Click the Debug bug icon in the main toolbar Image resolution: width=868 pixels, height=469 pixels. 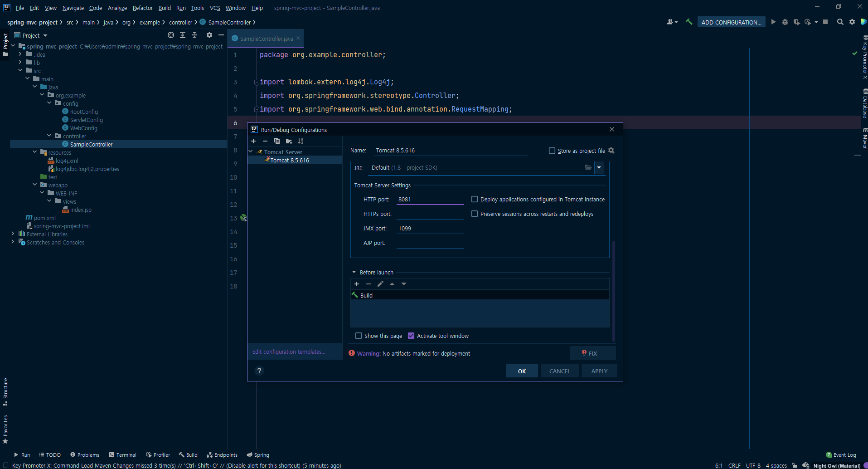click(x=785, y=22)
